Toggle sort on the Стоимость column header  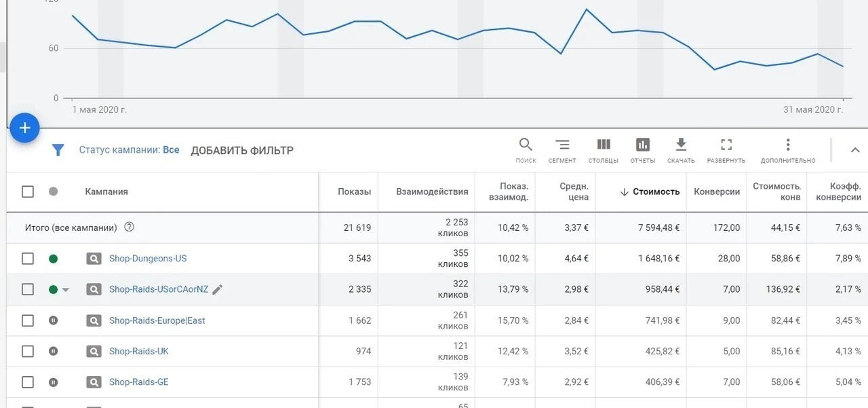tap(650, 191)
